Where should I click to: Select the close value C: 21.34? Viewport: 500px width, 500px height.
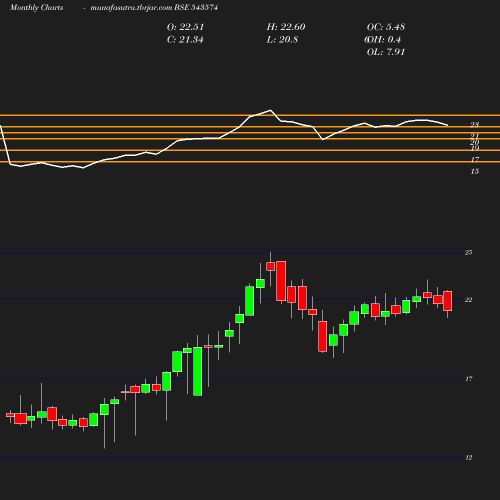pos(185,40)
